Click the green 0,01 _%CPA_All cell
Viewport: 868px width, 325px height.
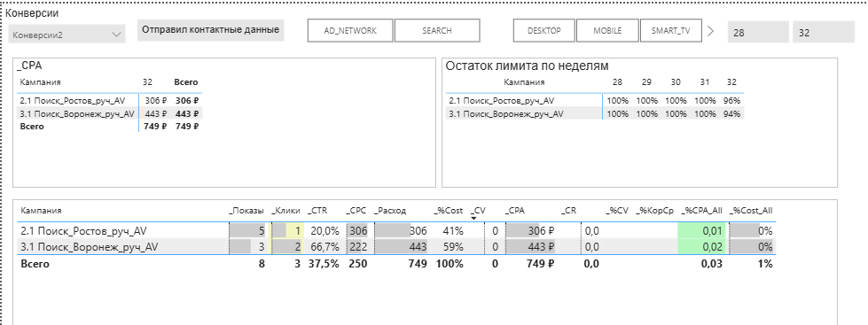pyautogui.click(x=701, y=231)
